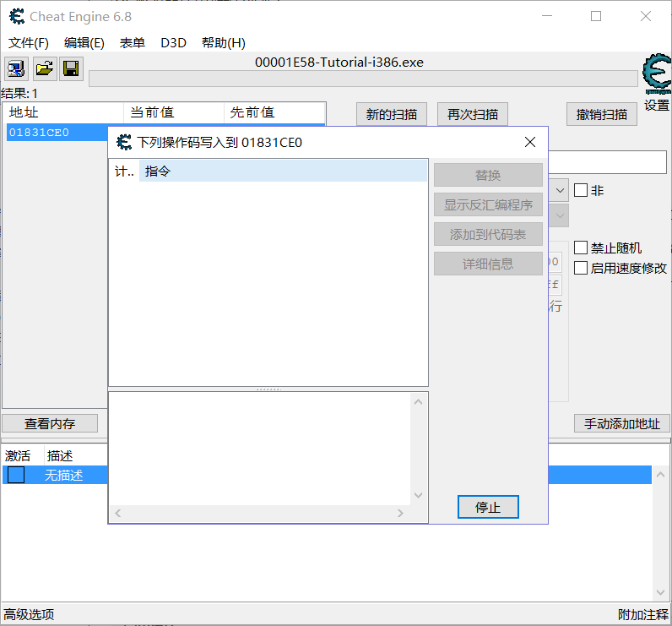Click the value input field
This screenshot has width=672, height=626.
tap(608, 162)
